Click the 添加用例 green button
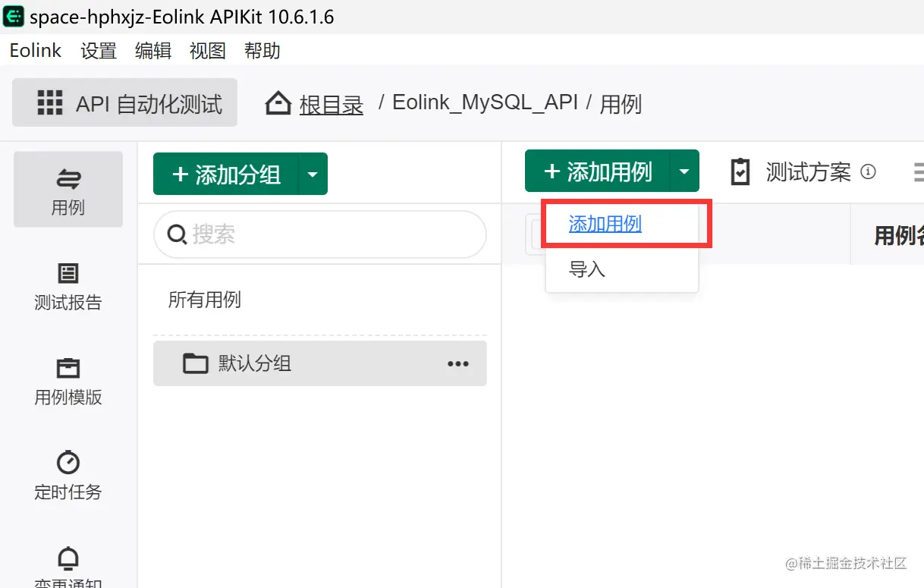The image size is (924, 588). coord(599,171)
